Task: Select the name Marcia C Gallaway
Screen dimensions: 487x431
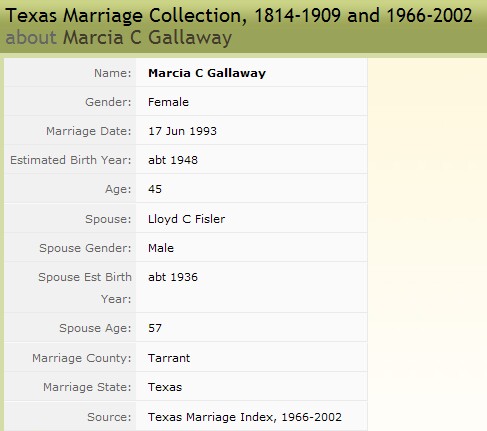Action: [207, 73]
